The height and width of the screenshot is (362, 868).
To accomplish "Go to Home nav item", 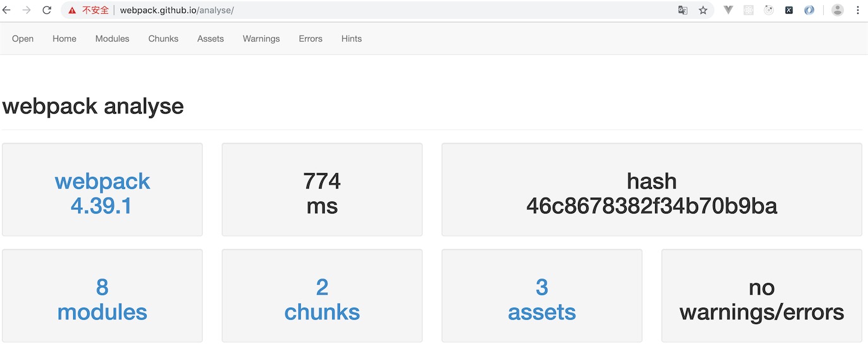I will 64,39.
